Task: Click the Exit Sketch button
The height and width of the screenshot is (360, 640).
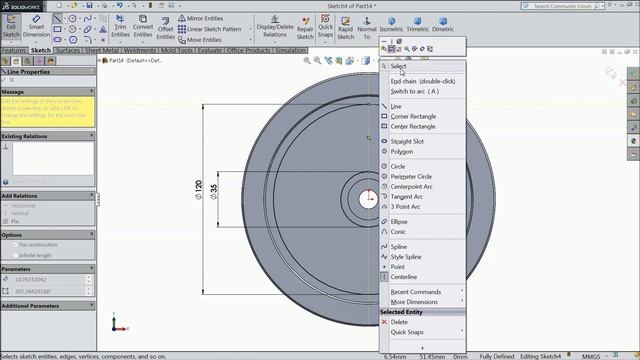Action: 11,27
